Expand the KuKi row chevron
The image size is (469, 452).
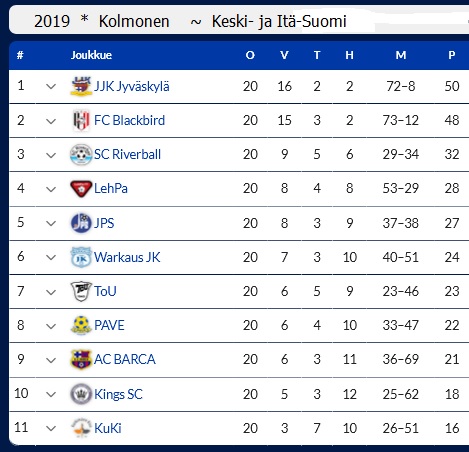[x=51, y=428]
